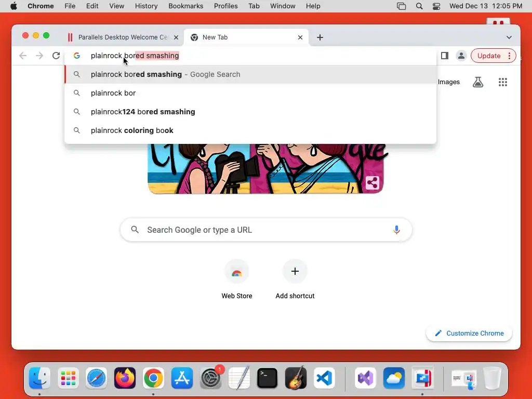Open the Help menu

(x=313, y=6)
